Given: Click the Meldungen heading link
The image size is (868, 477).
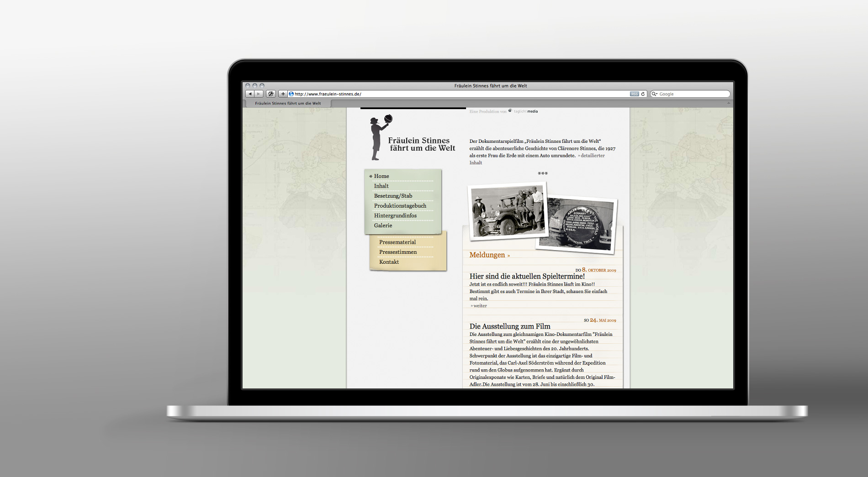Looking at the screenshot, I should [487, 255].
